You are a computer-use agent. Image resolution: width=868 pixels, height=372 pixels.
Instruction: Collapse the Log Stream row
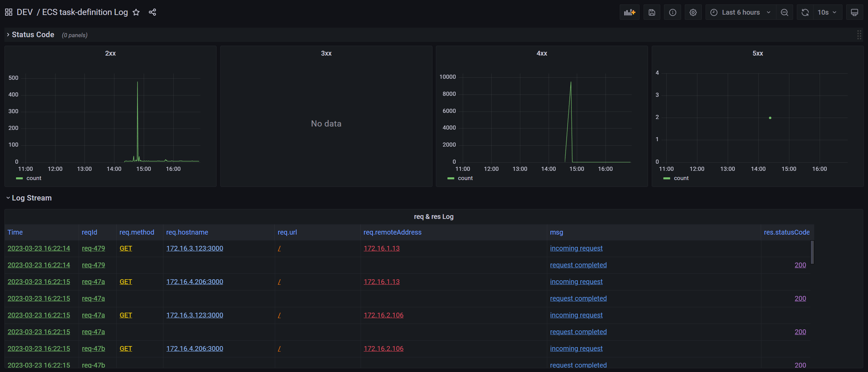click(x=31, y=198)
